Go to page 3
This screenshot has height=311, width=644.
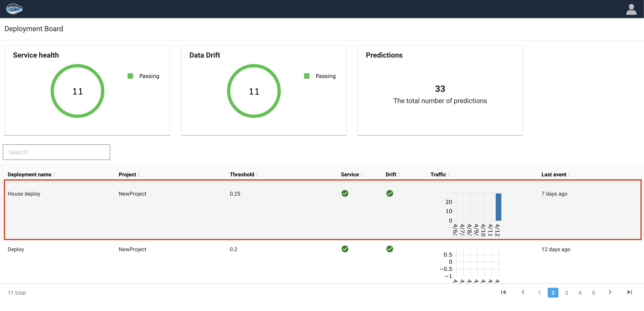pyautogui.click(x=566, y=293)
